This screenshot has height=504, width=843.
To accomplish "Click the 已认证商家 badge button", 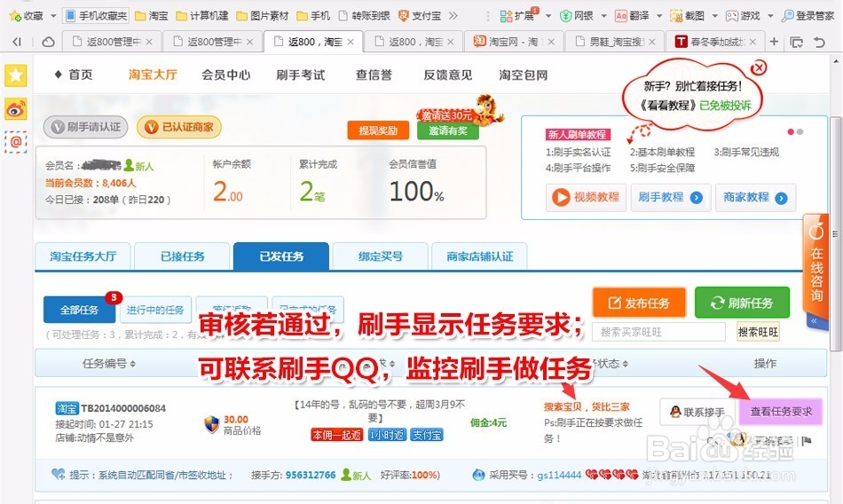I will (x=179, y=127).
